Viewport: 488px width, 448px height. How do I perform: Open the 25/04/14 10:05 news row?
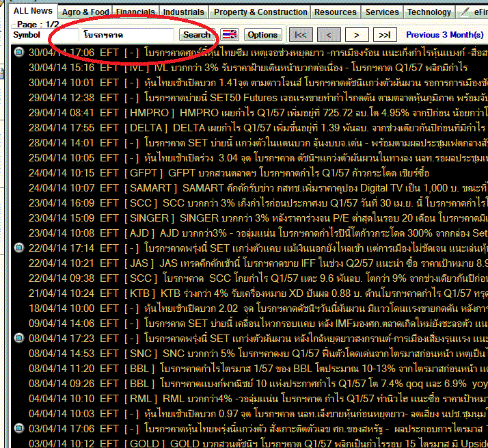(x=249, y=157)
